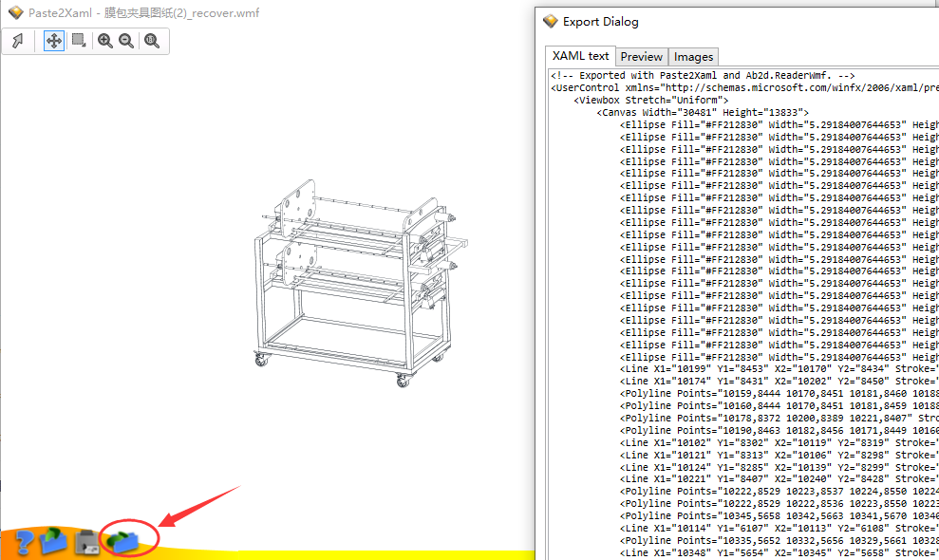The height and width of the screenshot is (560, 939).
Task: Select the XAML text tab
Action: (579, 55)
